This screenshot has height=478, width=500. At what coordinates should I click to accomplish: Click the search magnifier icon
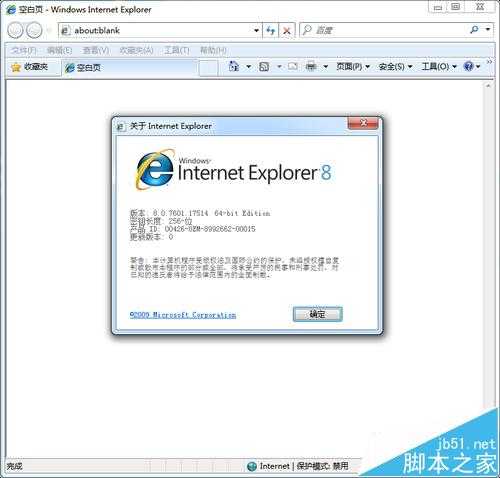point(474,30)
